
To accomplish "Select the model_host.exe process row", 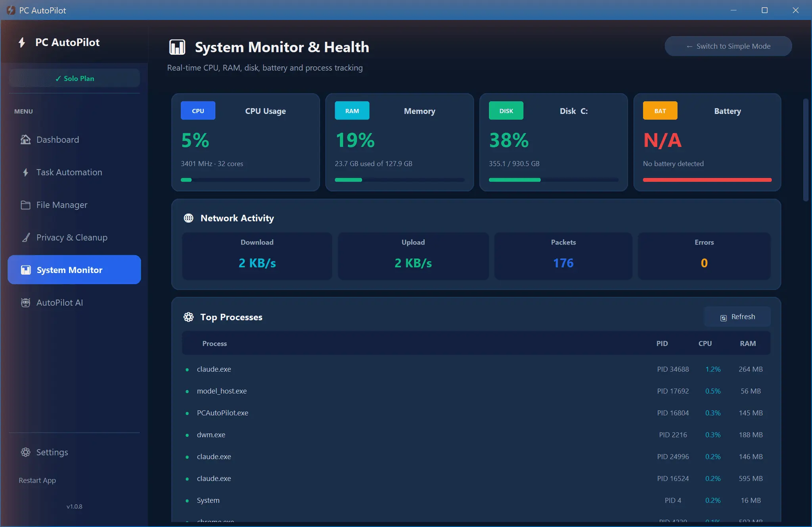I will [476, 391].
